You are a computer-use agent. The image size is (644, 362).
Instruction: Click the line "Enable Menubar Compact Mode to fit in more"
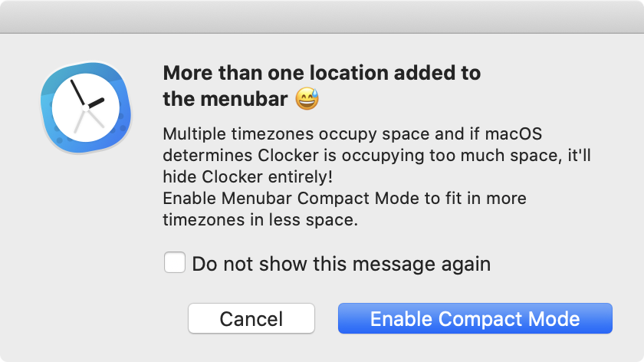344,199
